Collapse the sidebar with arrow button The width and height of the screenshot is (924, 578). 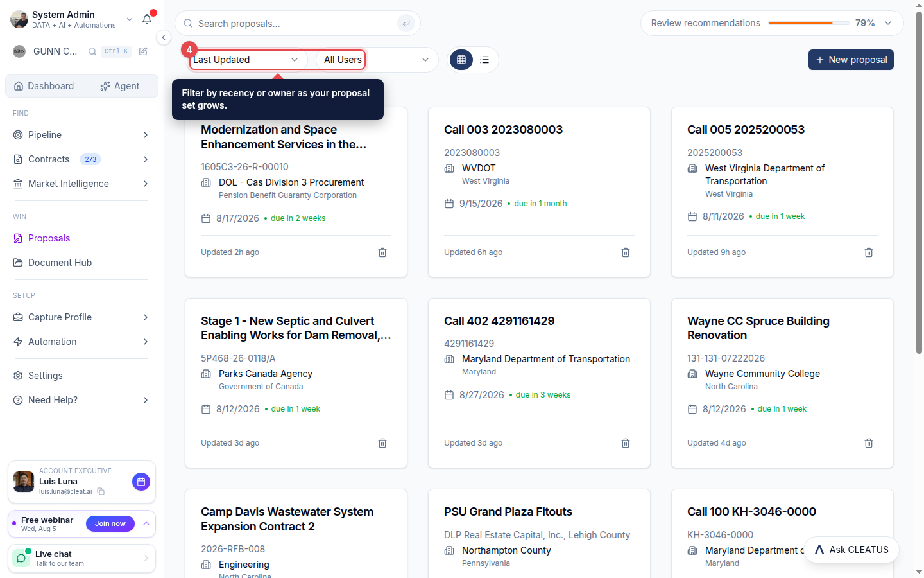pyautogui.click(x=164, y=37)
